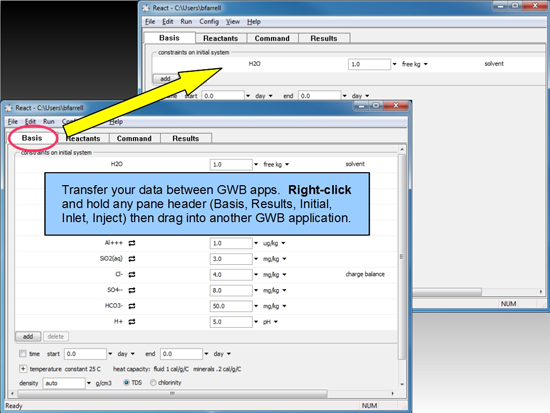Viewport: 550px width, 413px height.
Task: Click swap icon for Cl- entry
Action: click(132, 274)
